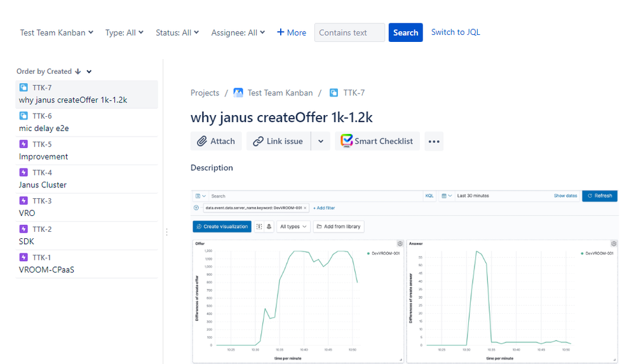The height and width of the screenshot is (364, 634).
Task: Open issue TTK-3 VRO
Action: (86, 207)
